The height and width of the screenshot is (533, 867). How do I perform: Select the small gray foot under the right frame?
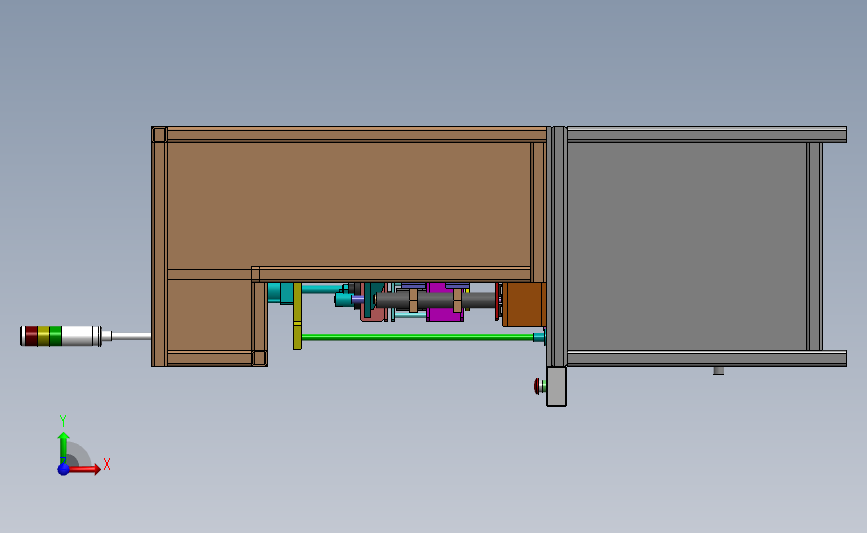718,370
